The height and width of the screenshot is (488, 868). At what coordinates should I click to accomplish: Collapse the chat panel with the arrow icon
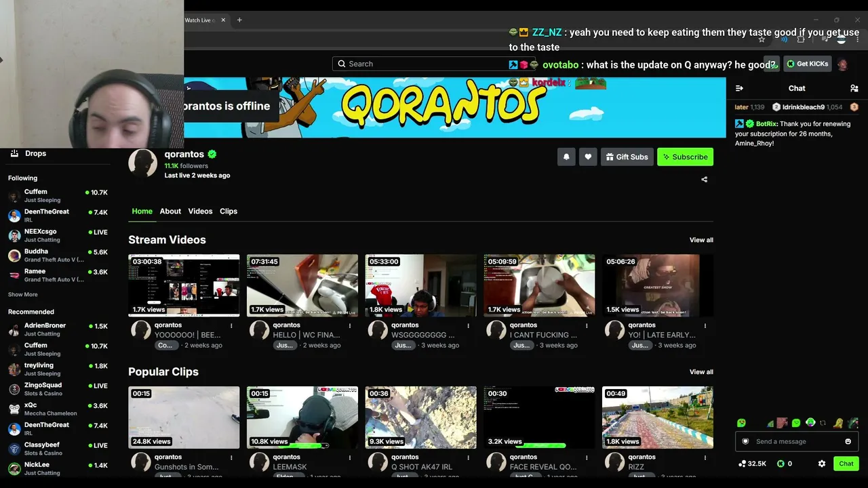click(x=739, y=88)
